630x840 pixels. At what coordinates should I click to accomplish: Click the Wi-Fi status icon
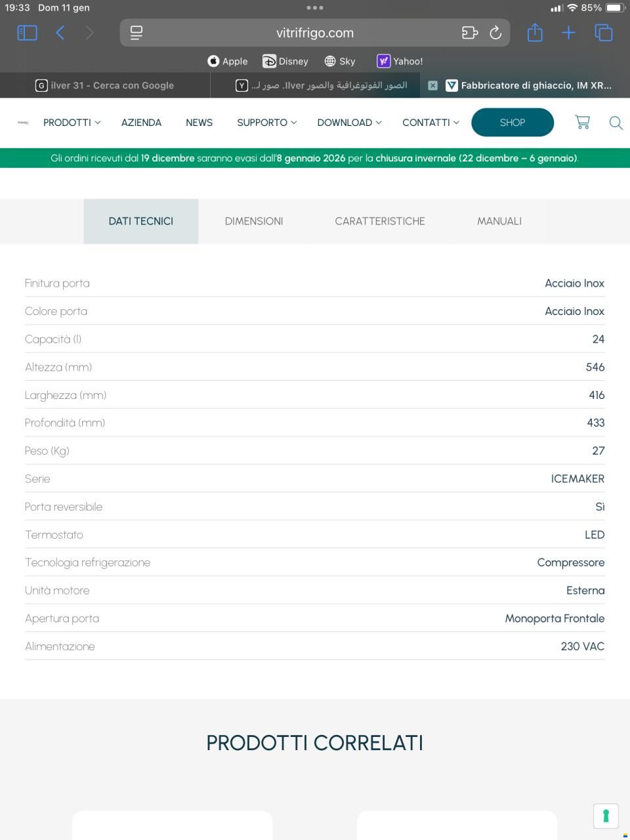point(572,8)
